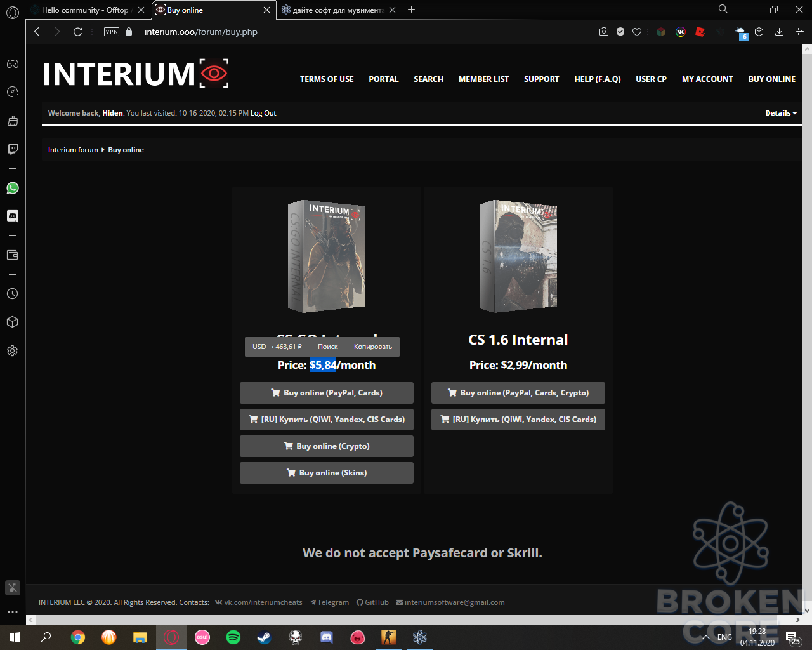Screen dimensions: 812x650
Task: Add page to bookmarks with heart icon
Action: 637,32
